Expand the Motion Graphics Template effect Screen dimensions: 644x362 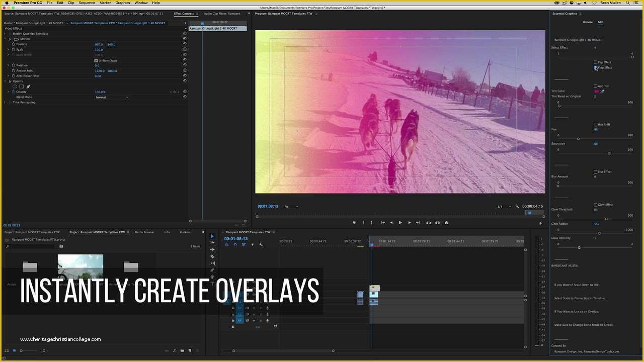[5, 34]
